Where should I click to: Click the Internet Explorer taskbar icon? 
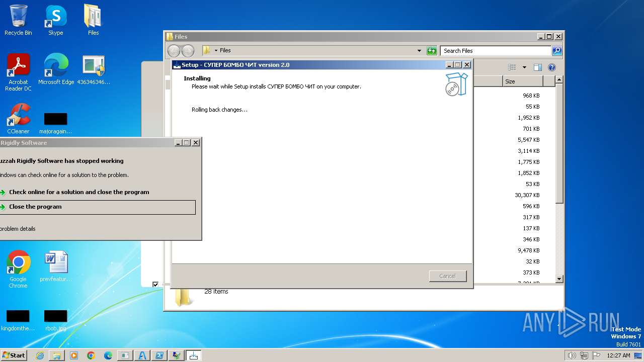tap(40, 355)
